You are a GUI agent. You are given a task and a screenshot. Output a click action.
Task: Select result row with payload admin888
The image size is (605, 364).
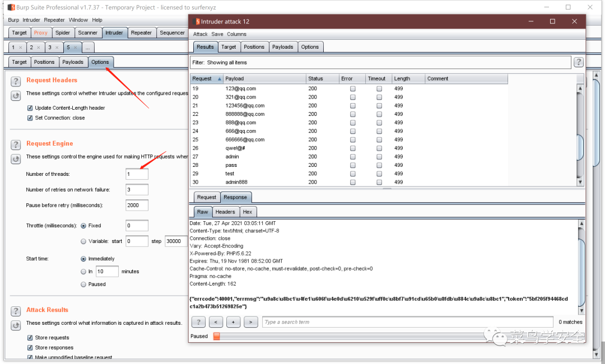tap(349, 183)
